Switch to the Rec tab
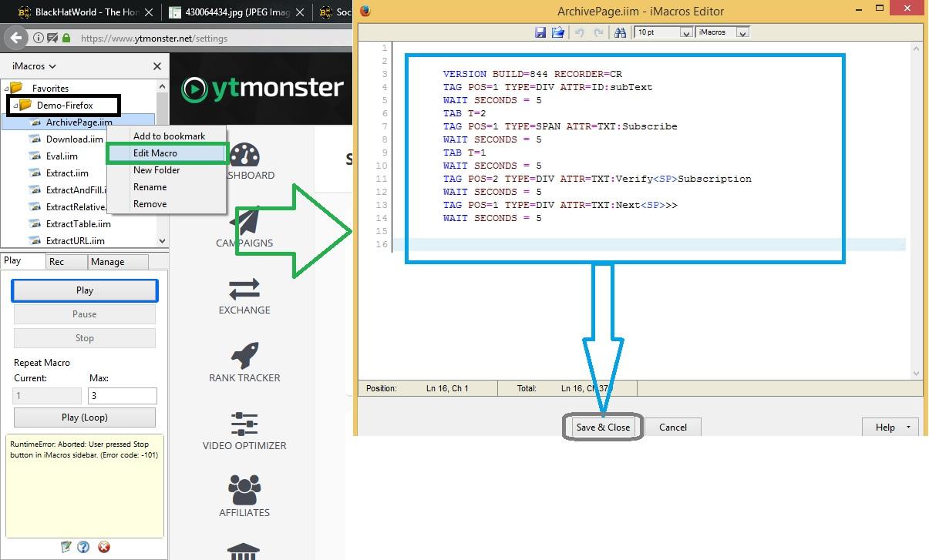 [66, 262]
